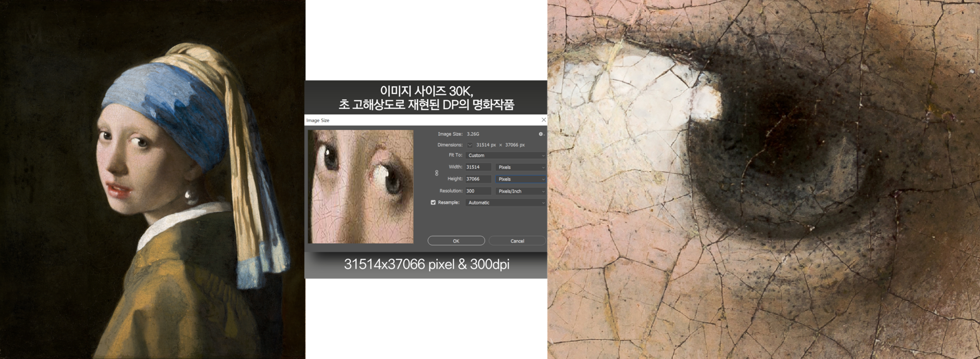Close the Image Size dialog
The width and height of the screenshot is (980, 359).
pos(544,120)
